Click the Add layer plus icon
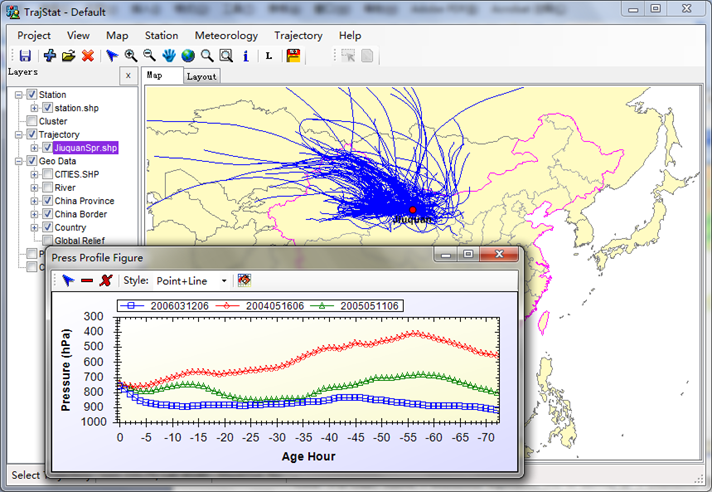Screen dimensions: 712x492 tap(49, 56)
